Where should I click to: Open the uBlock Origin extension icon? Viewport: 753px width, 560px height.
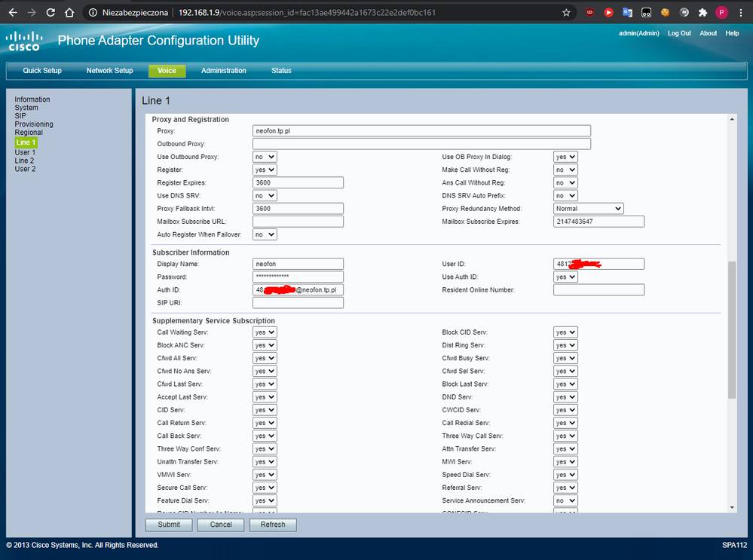pos(589,13)
